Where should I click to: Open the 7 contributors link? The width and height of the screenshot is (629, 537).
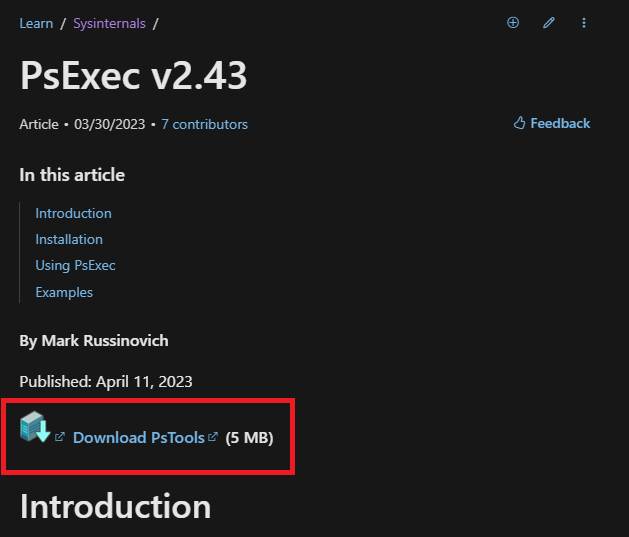point(204,124)
